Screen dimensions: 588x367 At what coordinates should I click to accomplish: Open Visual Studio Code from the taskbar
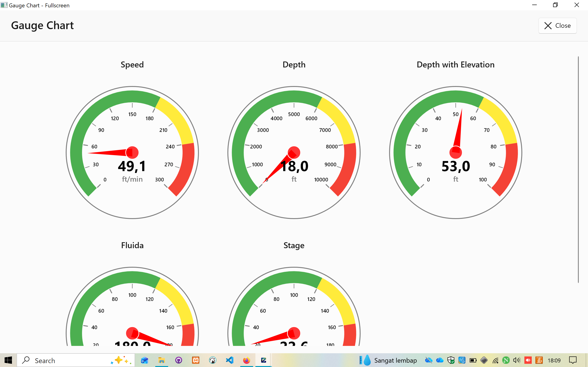click(230, 360)
